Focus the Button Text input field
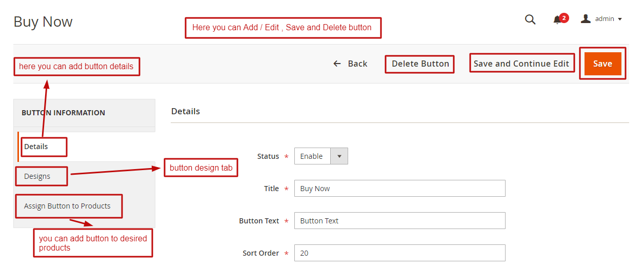This screenshot has width=644, height=269. tap(399, 221)
